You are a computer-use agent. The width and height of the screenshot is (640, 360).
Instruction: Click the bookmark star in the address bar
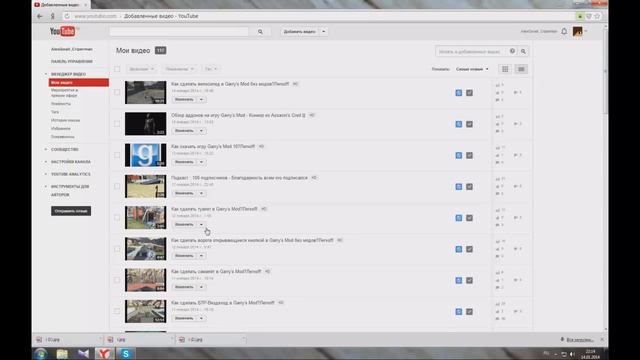(x=597, y=16)
